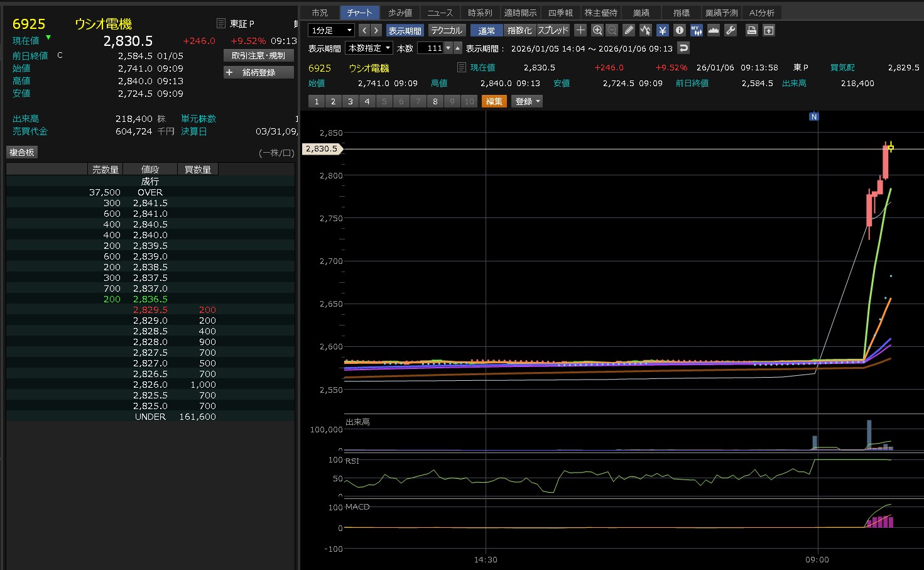Toggle the 表示期間 display period button
The width and height of the screenshot is (924, 570).
pos(405,30)
